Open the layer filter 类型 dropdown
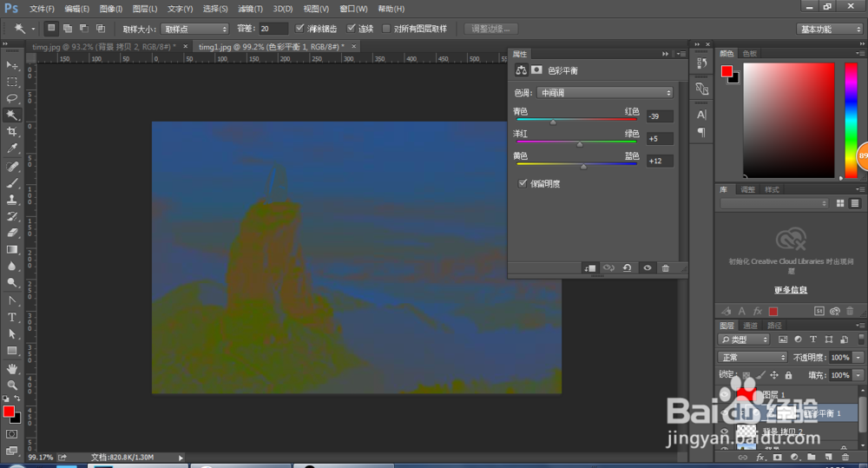Image resolution: width=868 pixels, height=468 pixels. click(744, 339)
